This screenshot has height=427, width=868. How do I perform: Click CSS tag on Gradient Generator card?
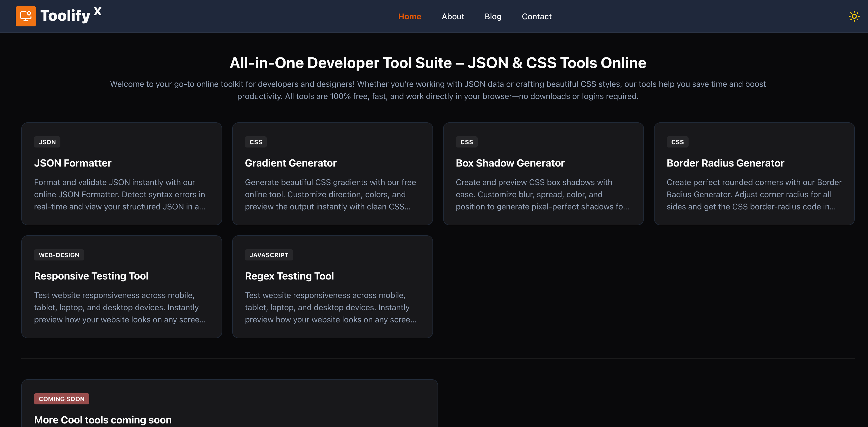pos(255,142)
